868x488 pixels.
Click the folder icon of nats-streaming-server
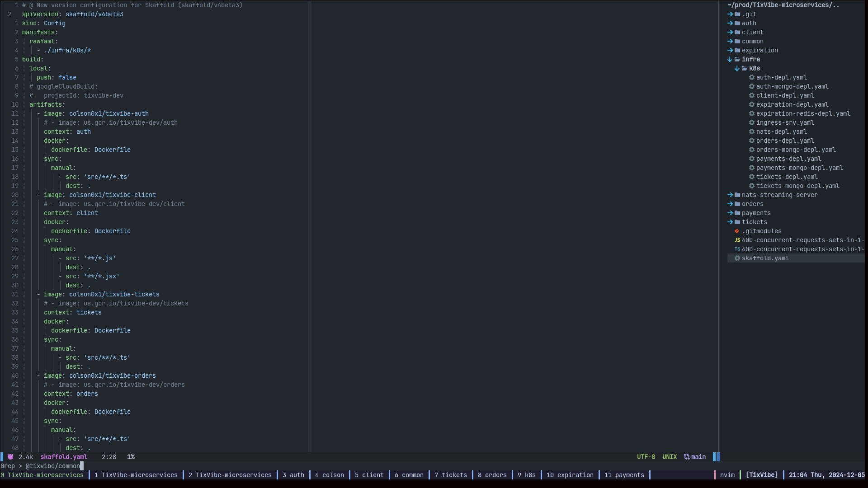[737, 195]
